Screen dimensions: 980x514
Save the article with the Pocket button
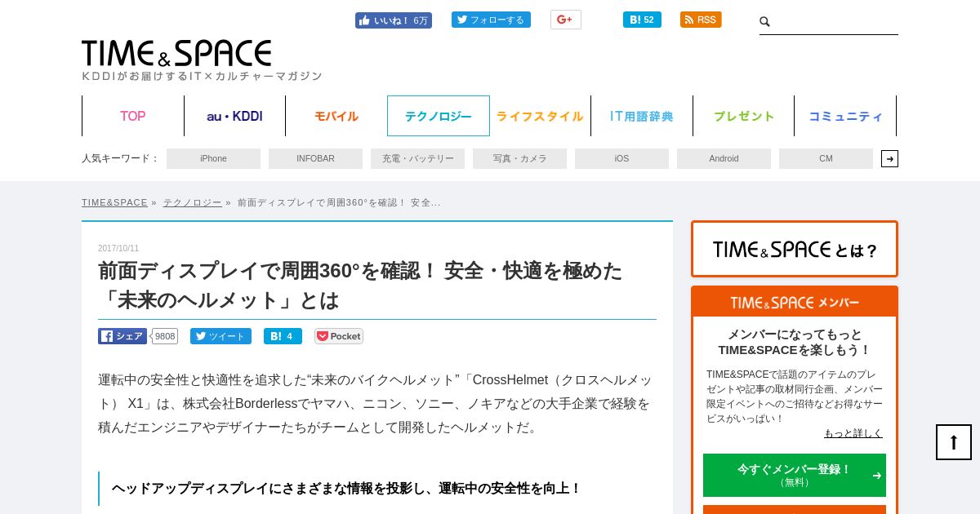point(339,336)
